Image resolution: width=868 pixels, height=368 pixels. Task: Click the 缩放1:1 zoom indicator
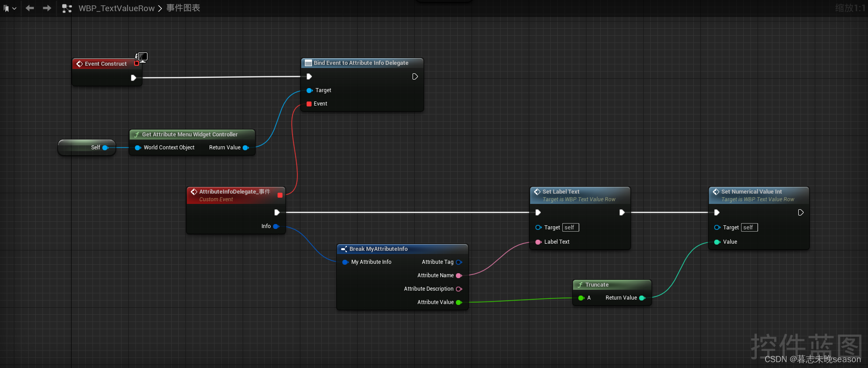pos(850,8)
